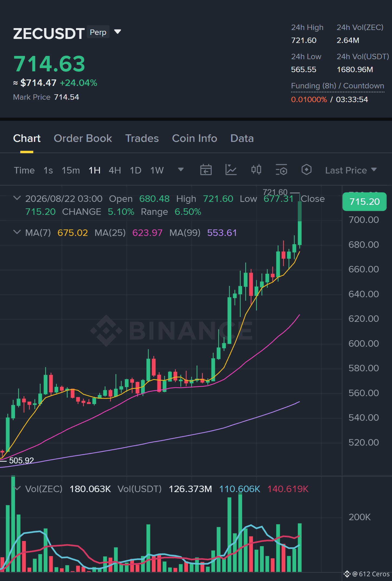Tap the Perp contract type badge
Screen dimensions: 392x581
pos(98,32)
